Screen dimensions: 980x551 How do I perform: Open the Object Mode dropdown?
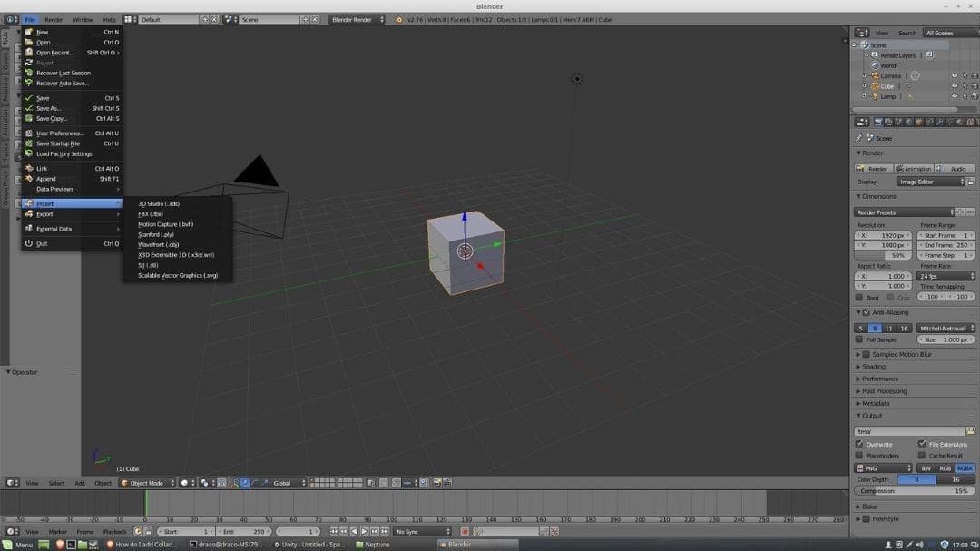pos(147,483)
